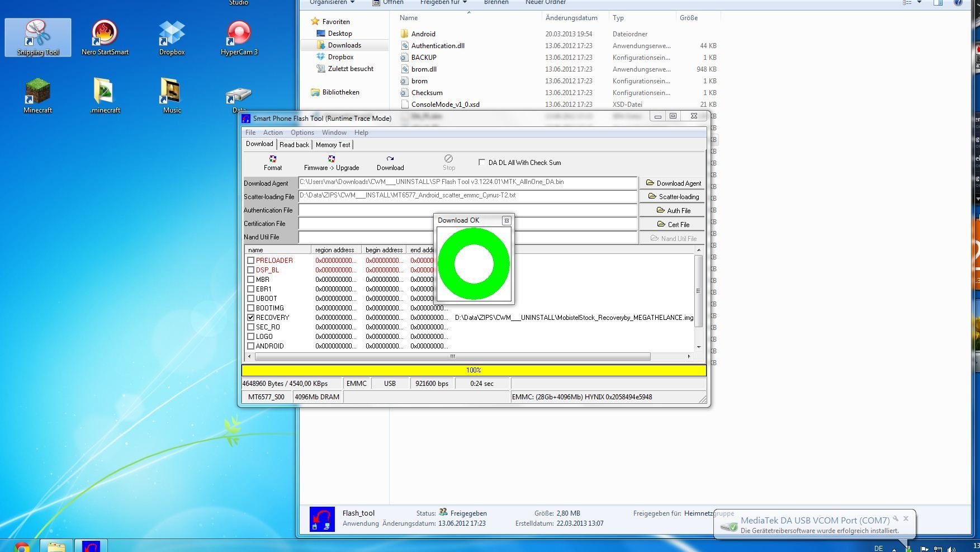The height and width of the screenshot is (552, 980).
Task: Open the Dropbox desktop shortcut
Action: point(172,37)
